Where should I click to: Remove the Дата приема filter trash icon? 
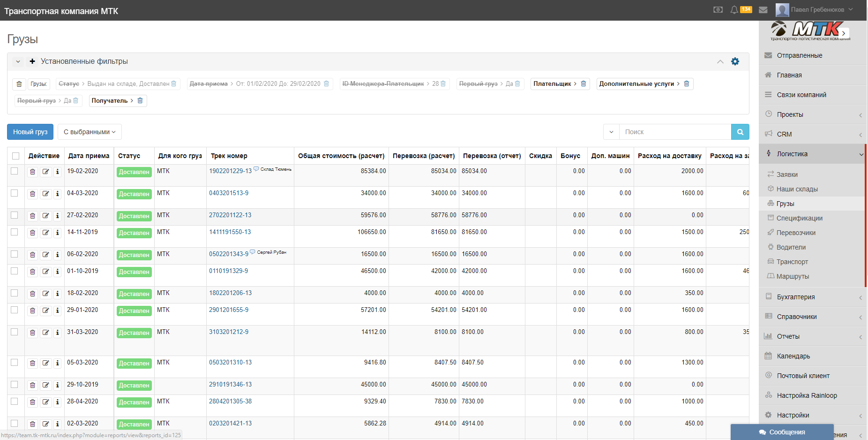[326, 83]
